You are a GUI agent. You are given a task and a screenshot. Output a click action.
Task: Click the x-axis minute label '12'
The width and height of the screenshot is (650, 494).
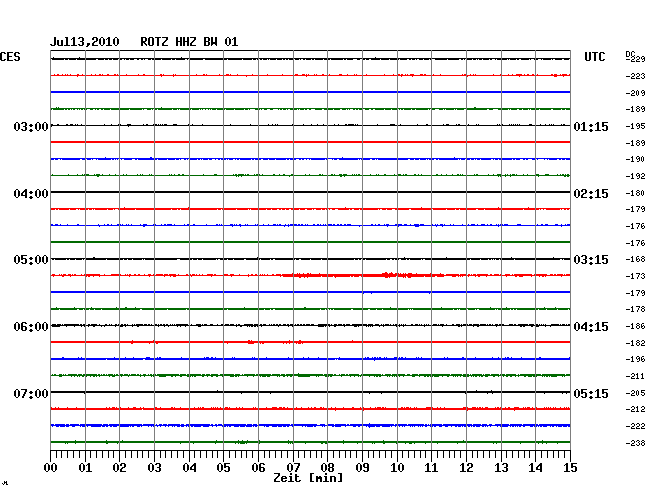pyautogui.click(x=466, y=468)
